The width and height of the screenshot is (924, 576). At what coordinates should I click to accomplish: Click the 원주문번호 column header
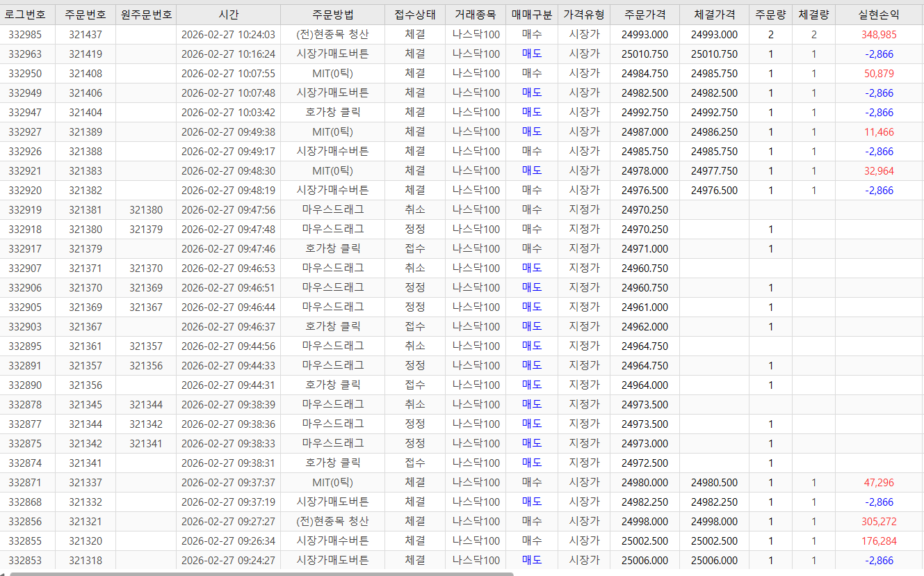pos(146,14)
